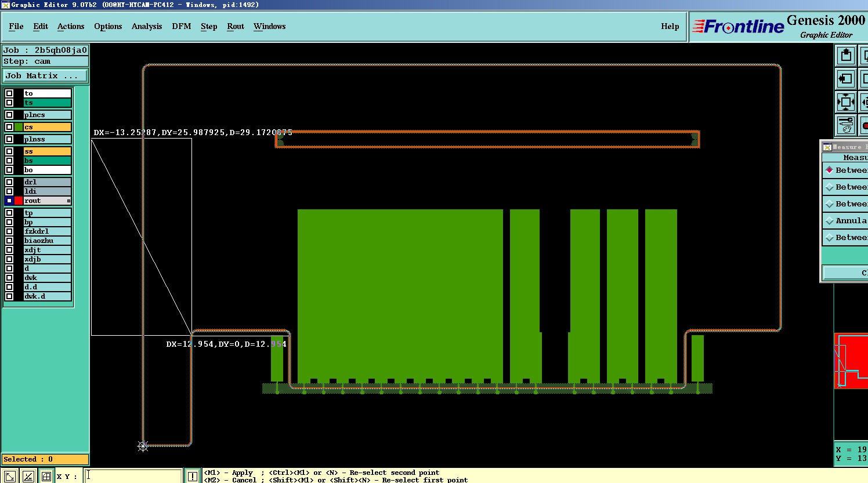Select the bp layer name
Screen dimensions: 868x483
[48, 222]
